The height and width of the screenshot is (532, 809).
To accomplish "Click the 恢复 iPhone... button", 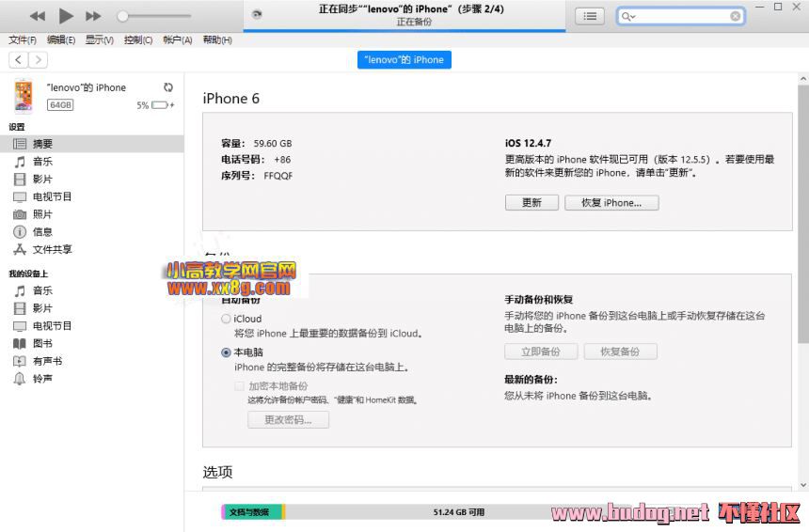I will tap(611, 203).
